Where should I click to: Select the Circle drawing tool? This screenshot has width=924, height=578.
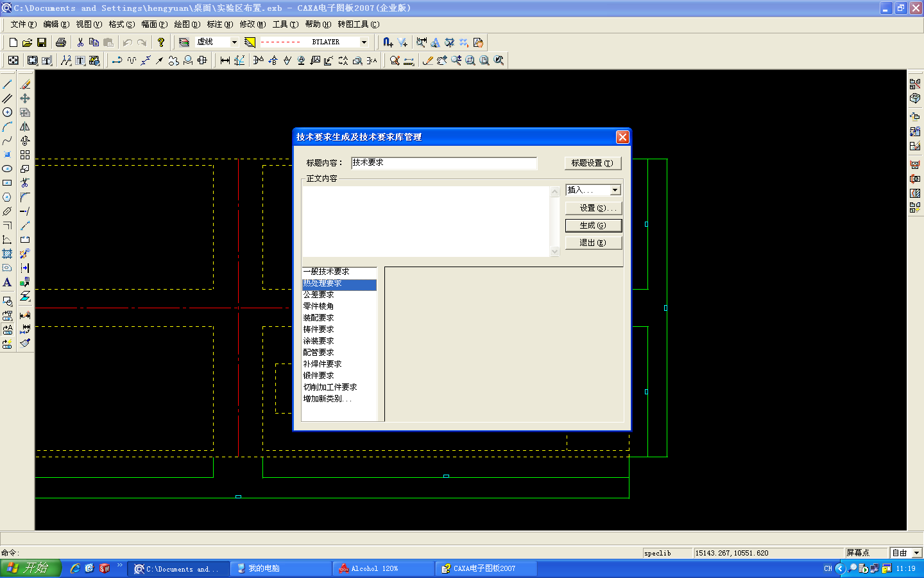(8, 112)
